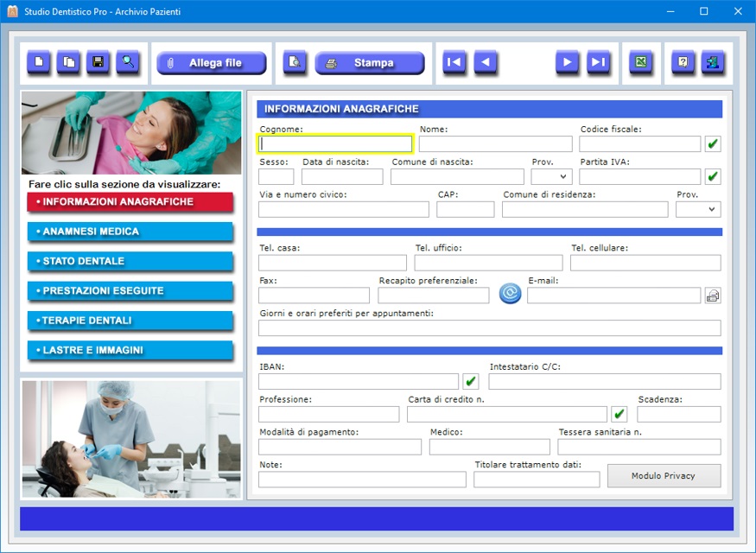Click the Modalità di pagamento field
Screen dimensions: 756x553
[340, 447]
